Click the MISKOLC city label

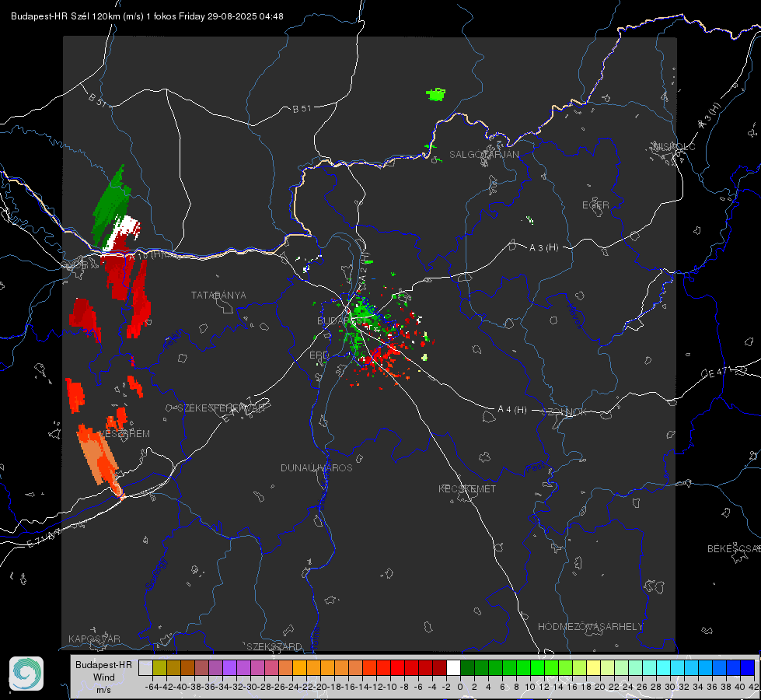pyautogui.click(x=674, y=147)
